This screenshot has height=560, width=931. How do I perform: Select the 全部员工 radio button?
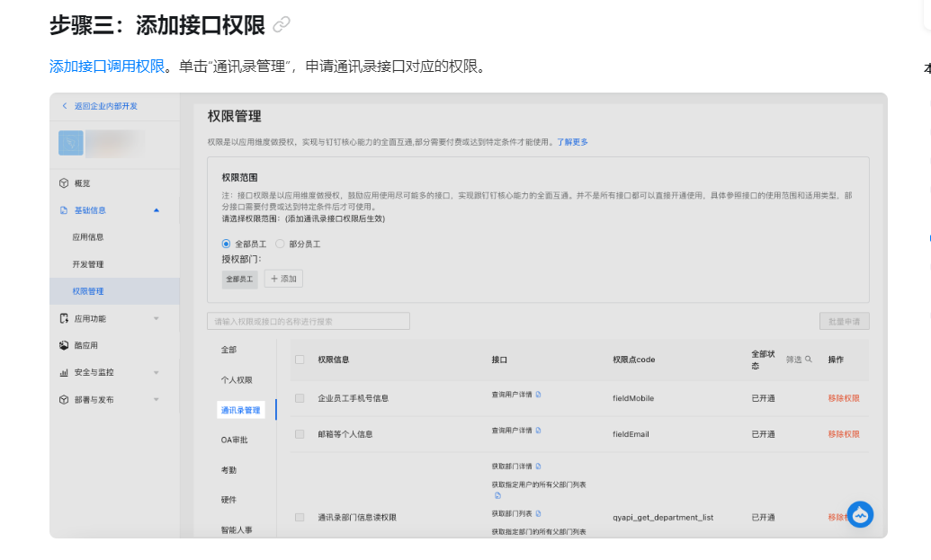[x=226, y=244]
